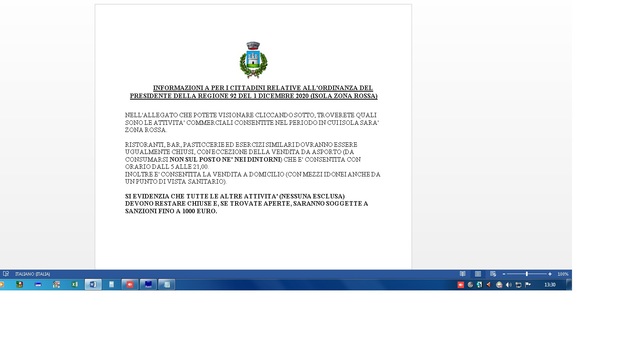This screenshot has height=360, width=640.
Task: Click the orange media player taskbar icon
Action: 2,284
